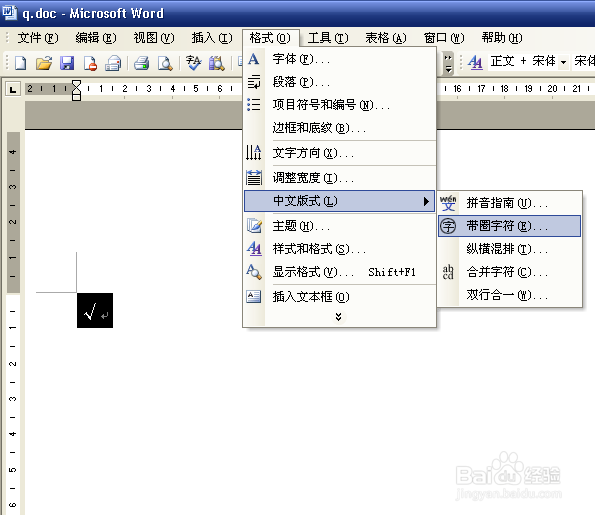Viewport: 595px width, 515px height.
Task: Click the vertical ruler on the left
Action: point(13,323)
